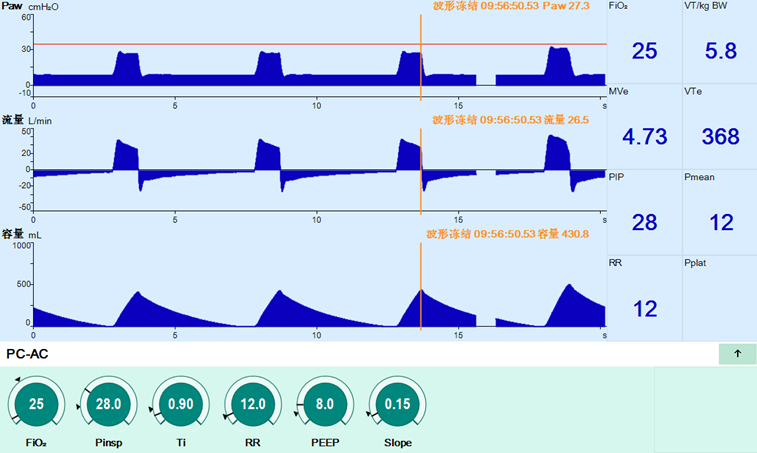Viewport: 757px width, 453px height.
Task: Click the empty Pplat parameter tile
Action: (720, 298)
